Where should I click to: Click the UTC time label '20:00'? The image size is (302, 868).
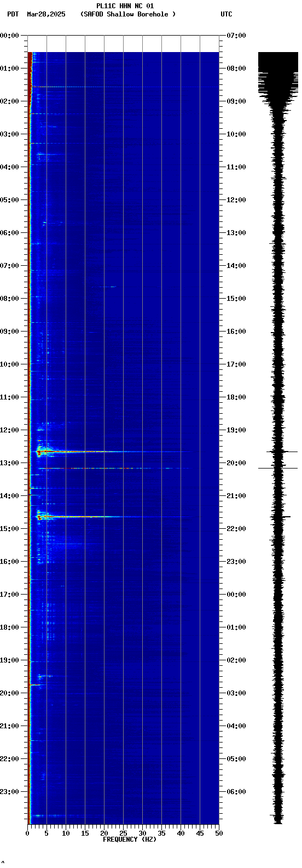(x=236, y=463)
